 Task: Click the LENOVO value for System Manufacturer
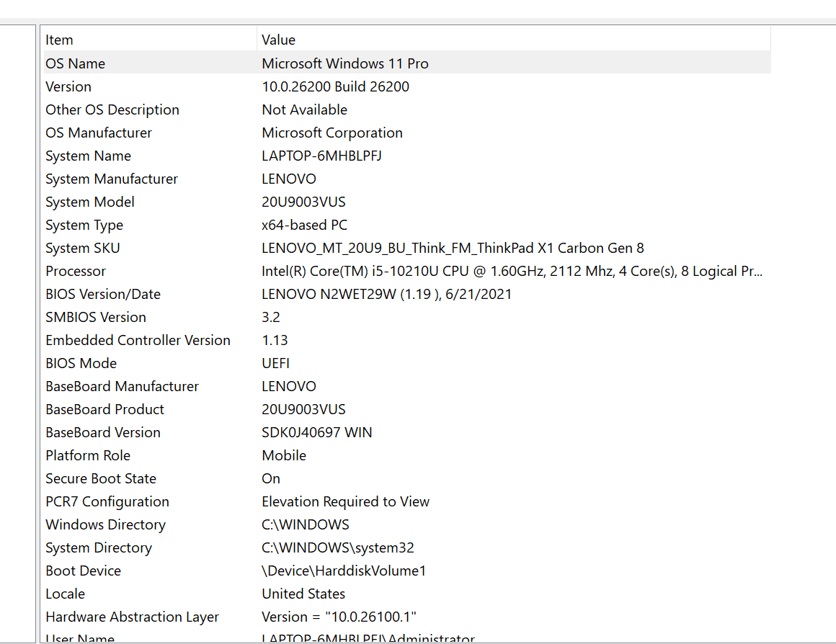pos(288,179)
